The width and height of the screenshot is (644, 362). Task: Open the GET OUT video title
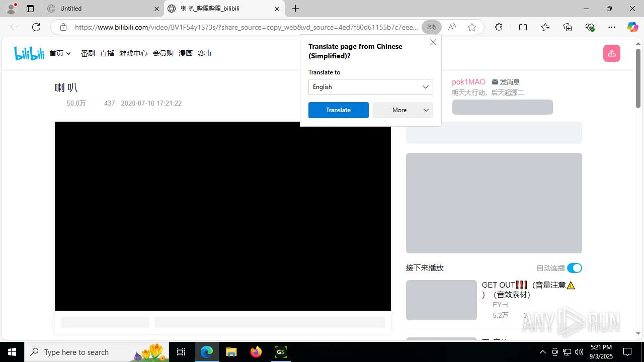tap(528, 290)
